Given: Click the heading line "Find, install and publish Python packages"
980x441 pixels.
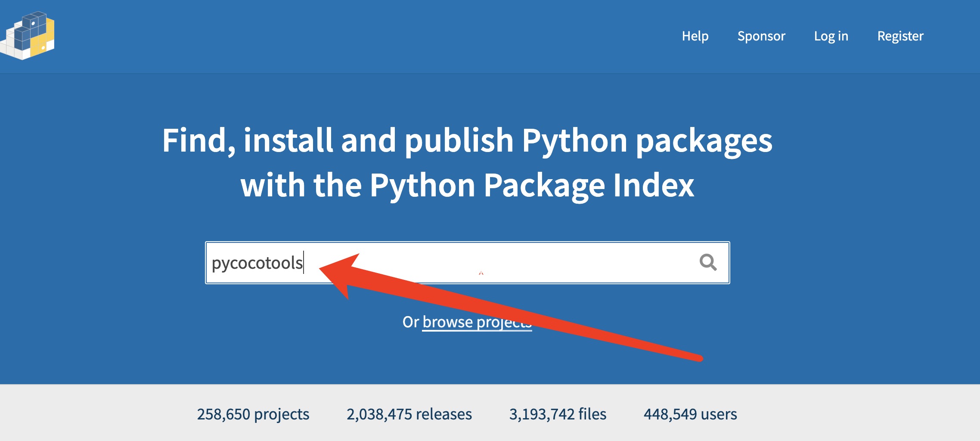Looking at the screenshot, I should (467, 140).
